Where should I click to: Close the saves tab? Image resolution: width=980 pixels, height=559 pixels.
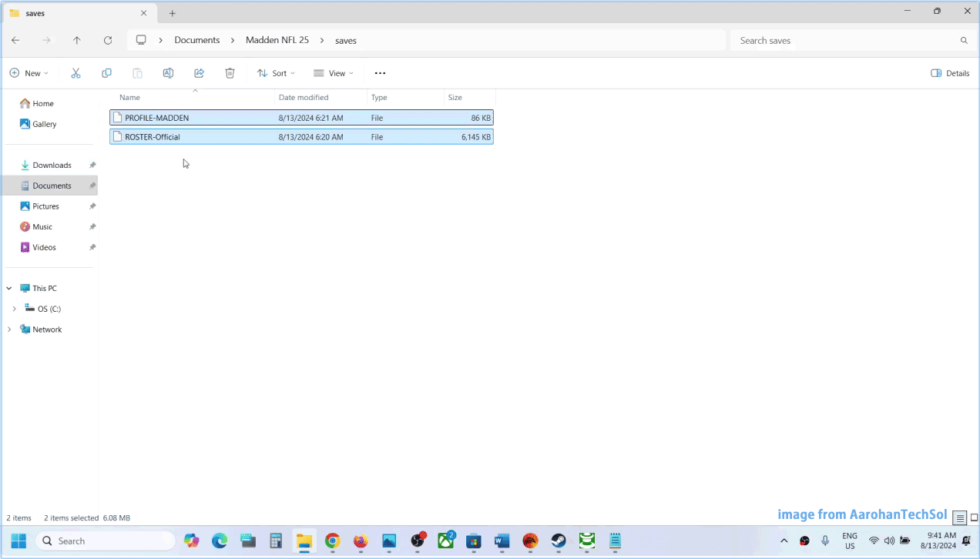pos(143,13)
